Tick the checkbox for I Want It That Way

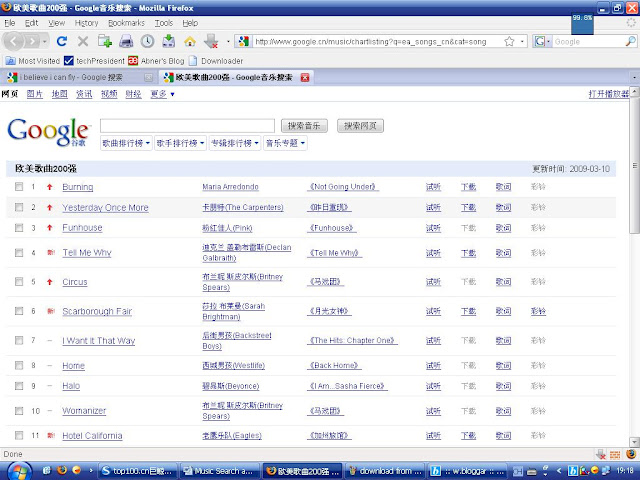(19, 340)
